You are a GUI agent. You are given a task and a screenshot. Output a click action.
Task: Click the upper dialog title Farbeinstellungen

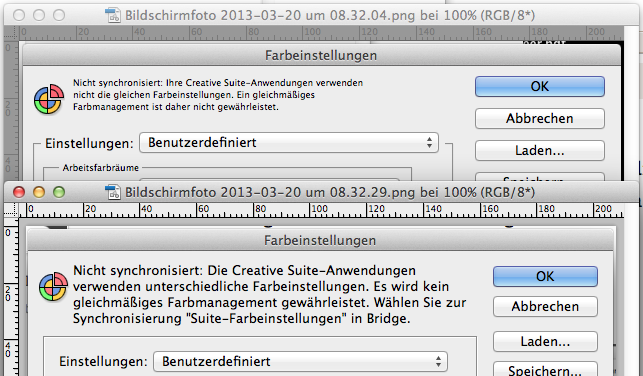coord(321,55)
